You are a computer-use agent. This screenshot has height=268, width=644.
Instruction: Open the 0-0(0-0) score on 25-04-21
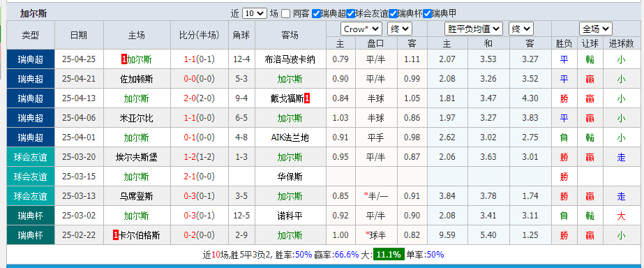click(x=199, y=79)
